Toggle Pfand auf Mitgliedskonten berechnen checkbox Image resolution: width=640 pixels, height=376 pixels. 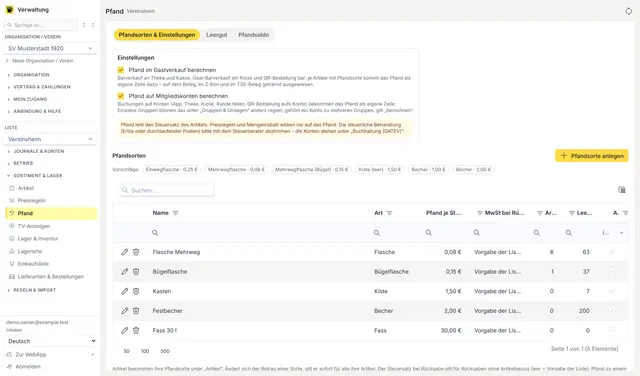coord(121,96)
